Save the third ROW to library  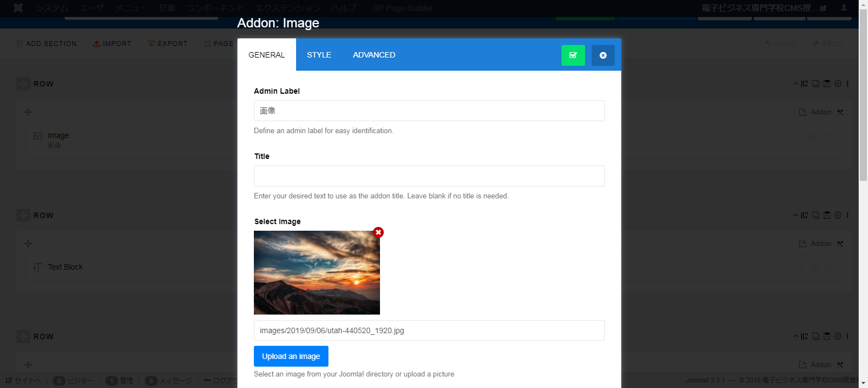[x=827, y=336]
